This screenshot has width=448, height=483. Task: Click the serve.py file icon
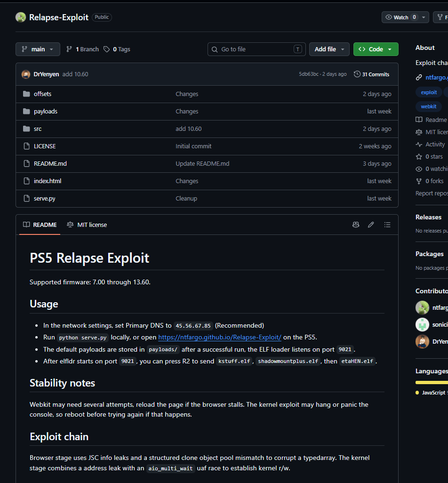click(26, 198)
